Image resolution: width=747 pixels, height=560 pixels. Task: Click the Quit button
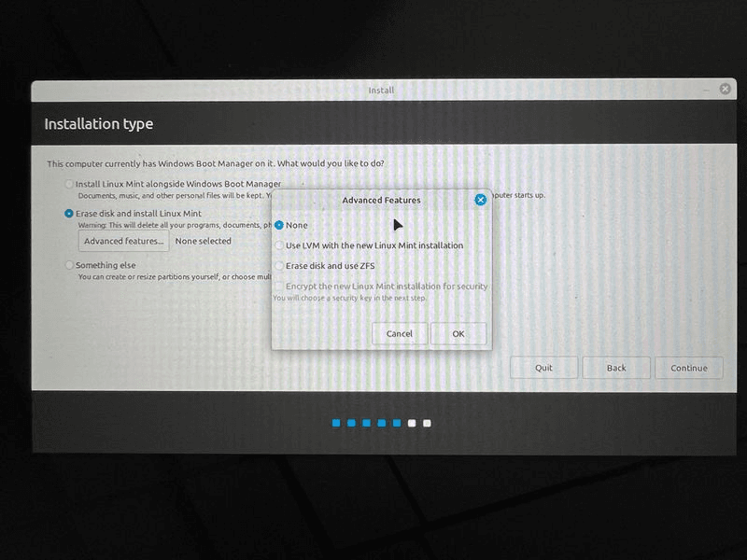click(543, 368)
